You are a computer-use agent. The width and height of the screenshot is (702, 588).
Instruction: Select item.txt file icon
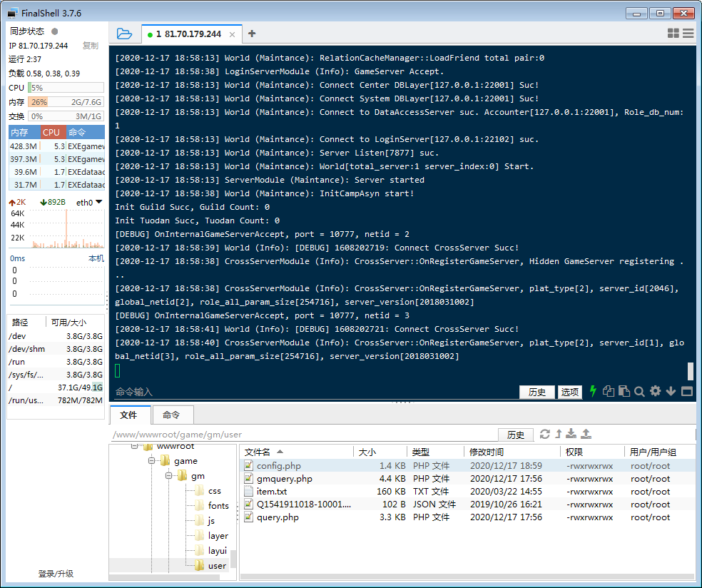coord(248,491)
